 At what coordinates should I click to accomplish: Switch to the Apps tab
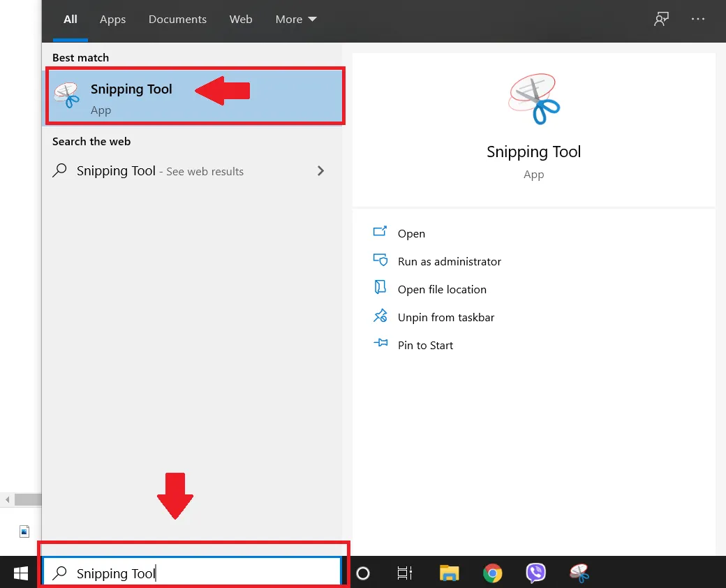click(x=112, y=19)
